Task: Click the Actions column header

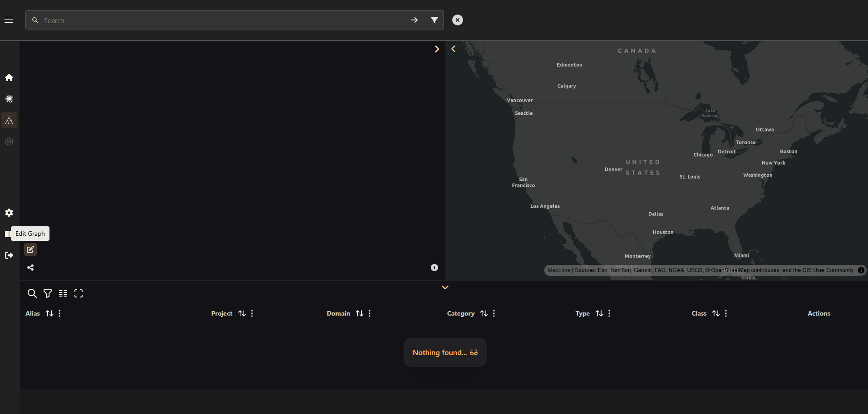Action: click(x=819, y=313)
